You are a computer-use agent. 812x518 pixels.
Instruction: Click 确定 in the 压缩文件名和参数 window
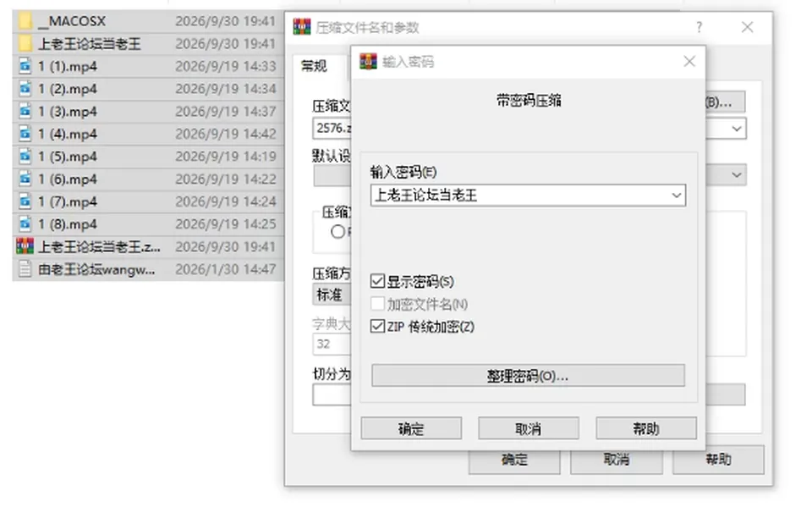point(514,460)
